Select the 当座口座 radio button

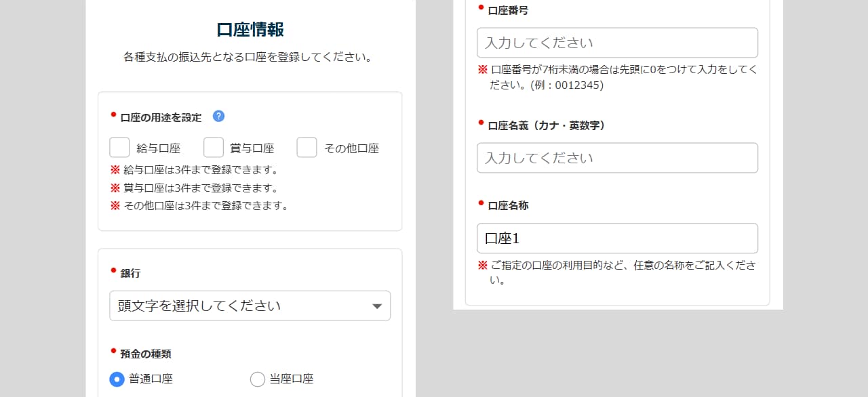tap(257, 379)
